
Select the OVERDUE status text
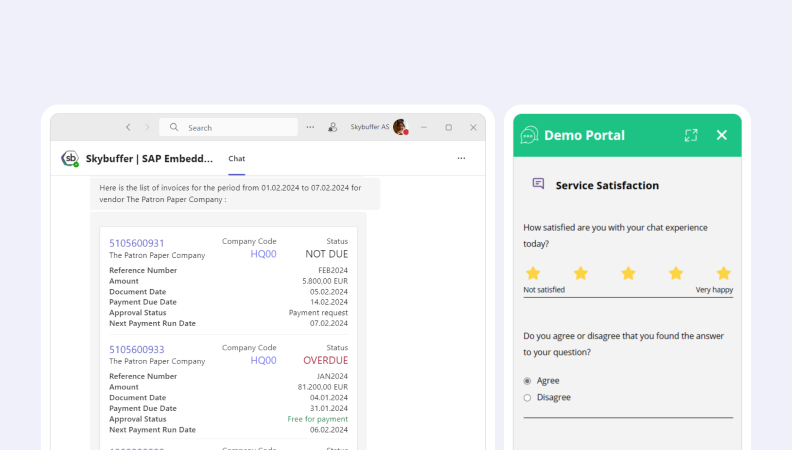(325, 360)
